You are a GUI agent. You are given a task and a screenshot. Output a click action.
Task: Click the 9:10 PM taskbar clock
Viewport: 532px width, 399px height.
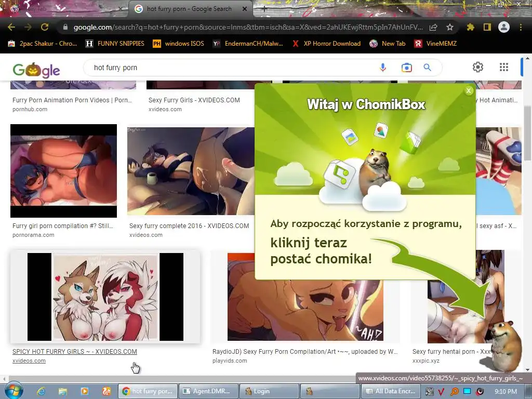pyautogui.click(x=506, y=392)
